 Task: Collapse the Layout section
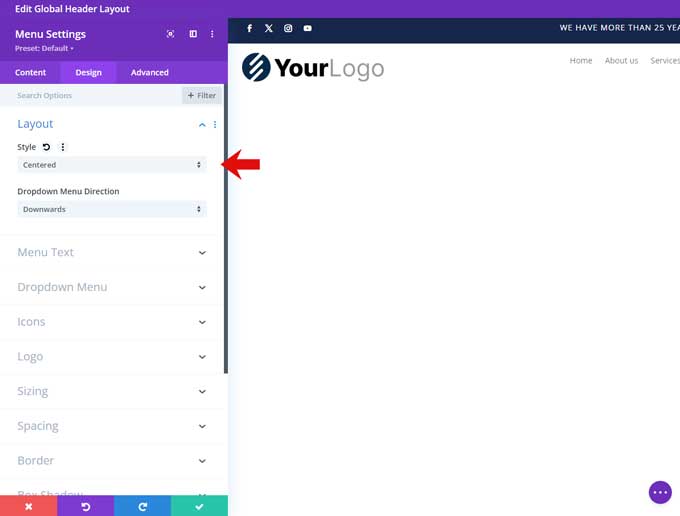tap(202, 125)
